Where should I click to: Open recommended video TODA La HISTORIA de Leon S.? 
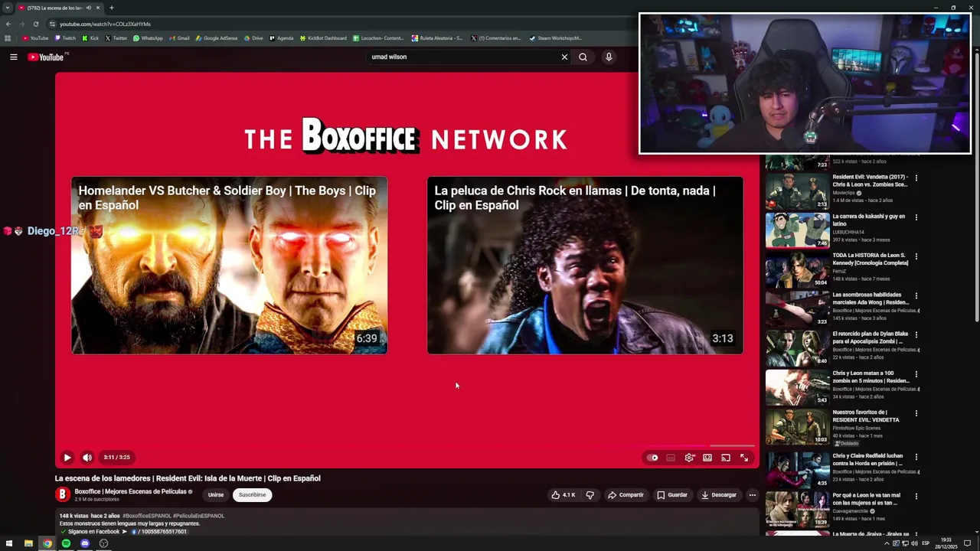pos(870,259)
